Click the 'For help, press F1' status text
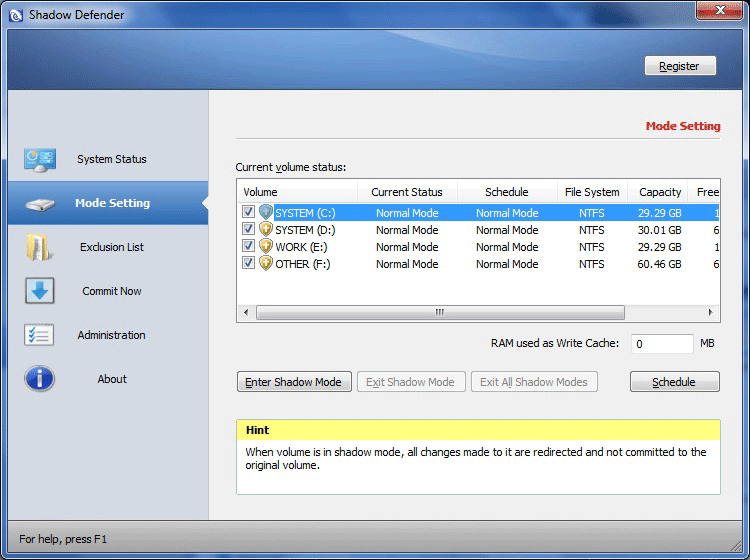Screen dimensions: 750x560 63,539
